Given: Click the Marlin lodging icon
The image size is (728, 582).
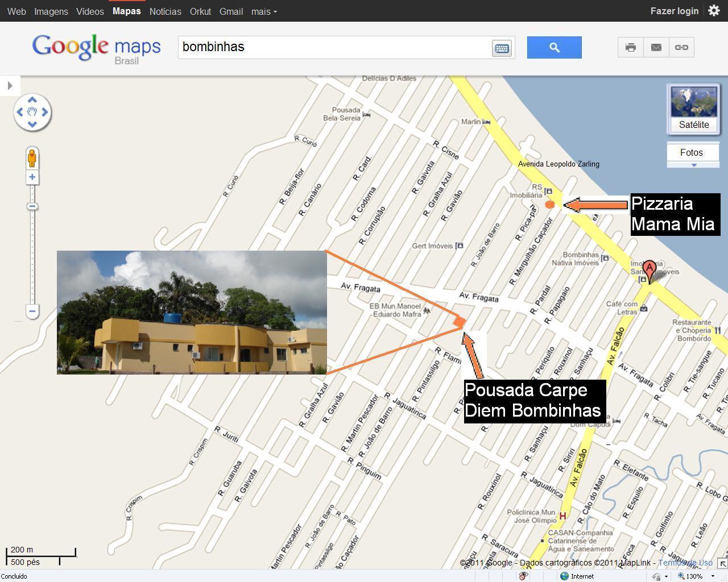Looking at the screenshot, I should (x=486, y=122).
